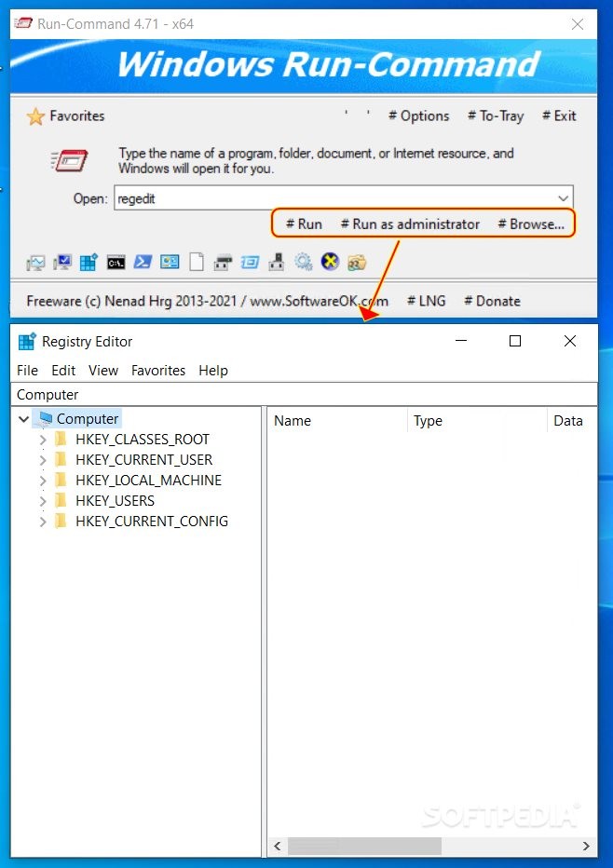Viewport: 613px width, 868px height.
Task: Expand the HKEY_CURRENT_CONFIG node
Action: (x=43, y=522)
